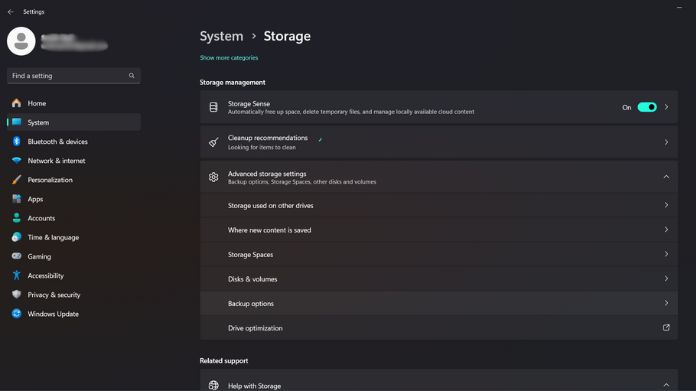Open the Storage Spaces row chevron
Viewport: 696px width, 391px height.
666,254
